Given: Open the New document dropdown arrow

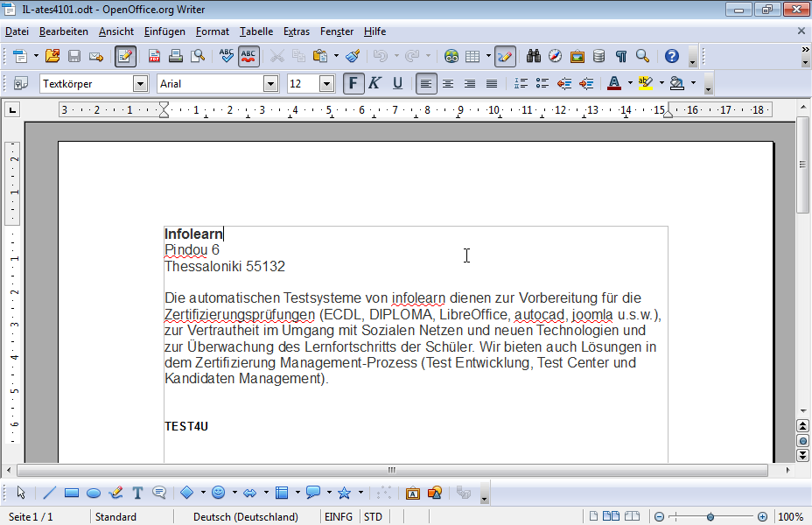Looking at the screenshot, I should coord(36,55).
